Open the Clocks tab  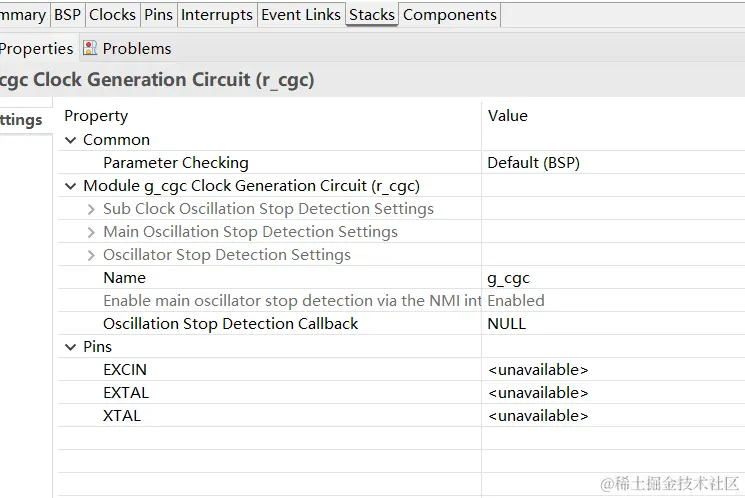click(x=112, y=15)
